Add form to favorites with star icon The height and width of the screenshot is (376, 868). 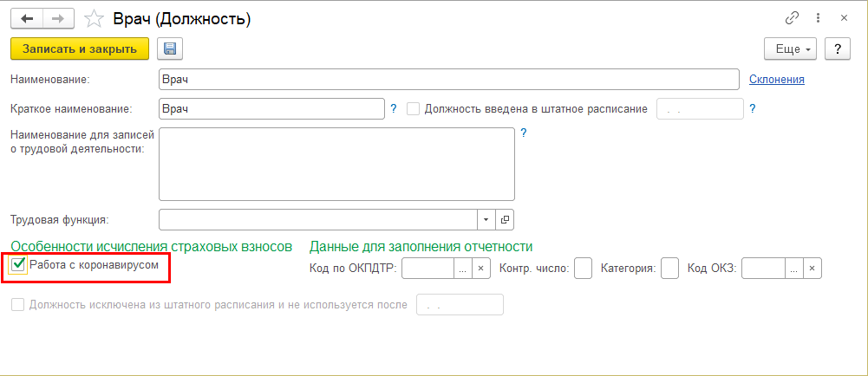[x=95, y=18]
